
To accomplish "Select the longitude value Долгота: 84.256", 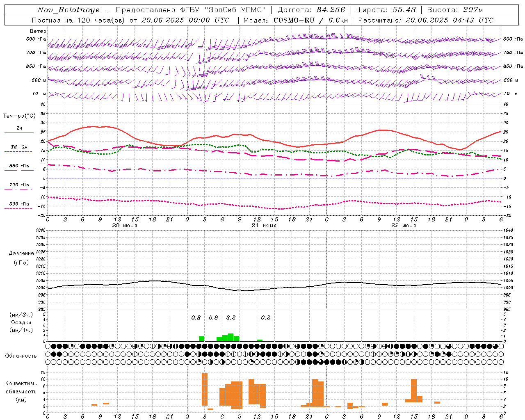I will click(x=311, y=10).
